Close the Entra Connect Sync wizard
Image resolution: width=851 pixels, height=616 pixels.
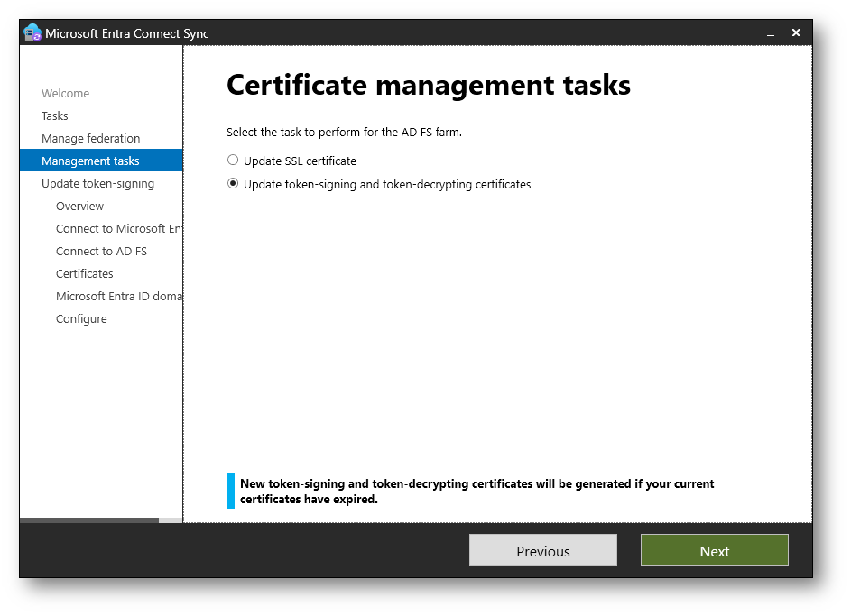[796, 32]
